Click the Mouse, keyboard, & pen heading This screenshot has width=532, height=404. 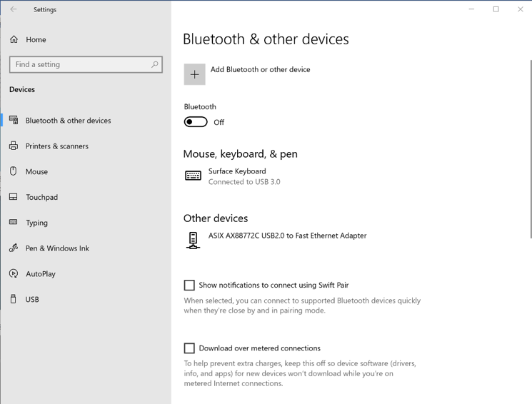tap(240, 154)
